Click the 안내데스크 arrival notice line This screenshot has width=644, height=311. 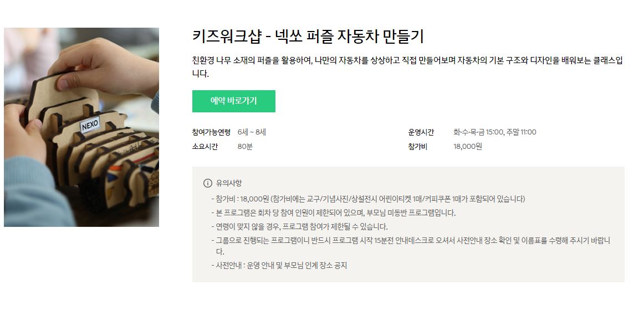411,246
